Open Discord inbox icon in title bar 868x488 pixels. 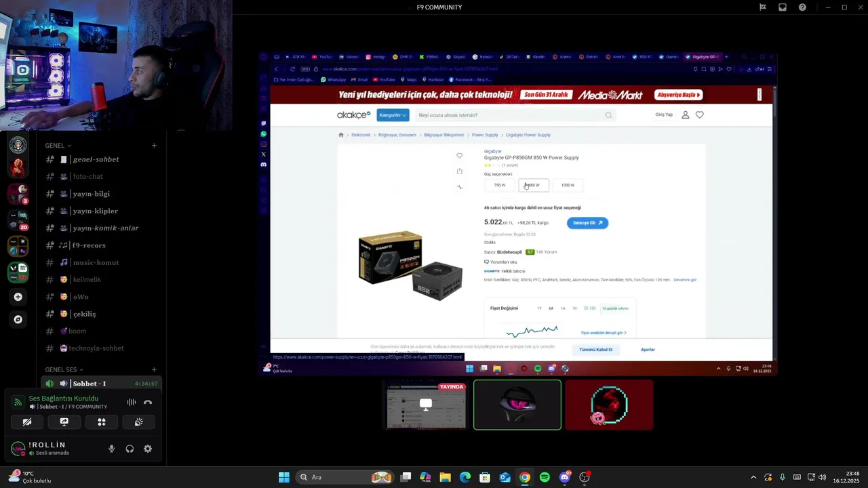pyautogui.click(x=783, y=7)
